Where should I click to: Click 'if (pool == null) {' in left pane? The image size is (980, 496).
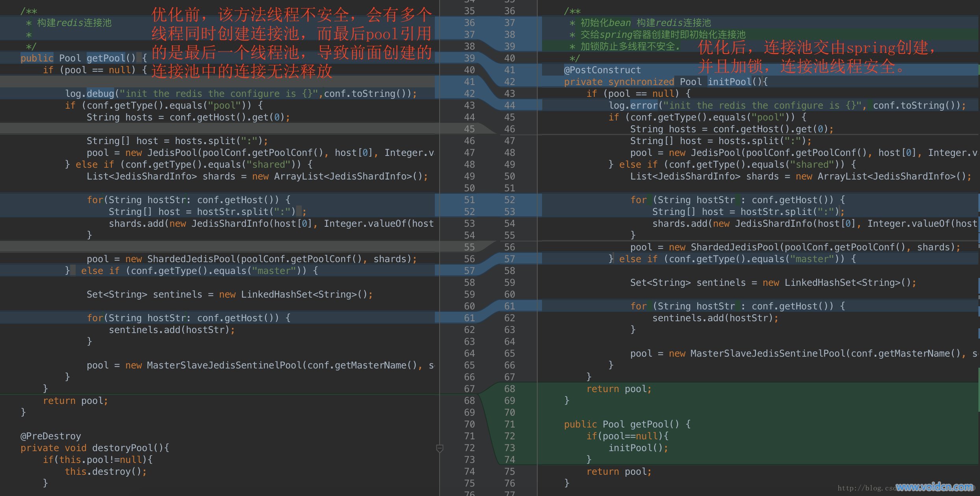[x=95, y=70]
